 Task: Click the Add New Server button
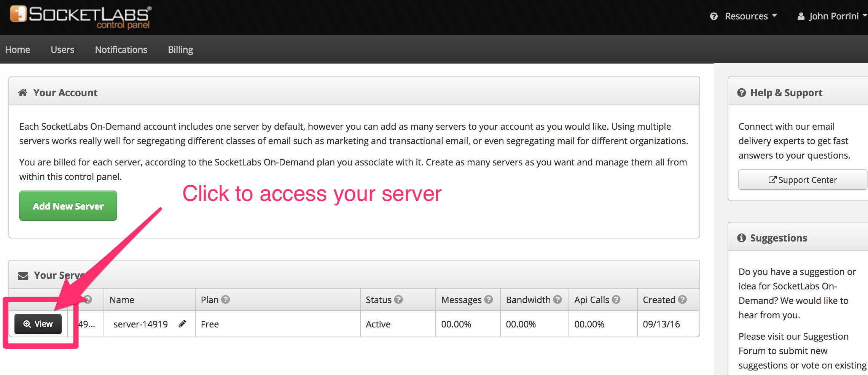(68, 206)
